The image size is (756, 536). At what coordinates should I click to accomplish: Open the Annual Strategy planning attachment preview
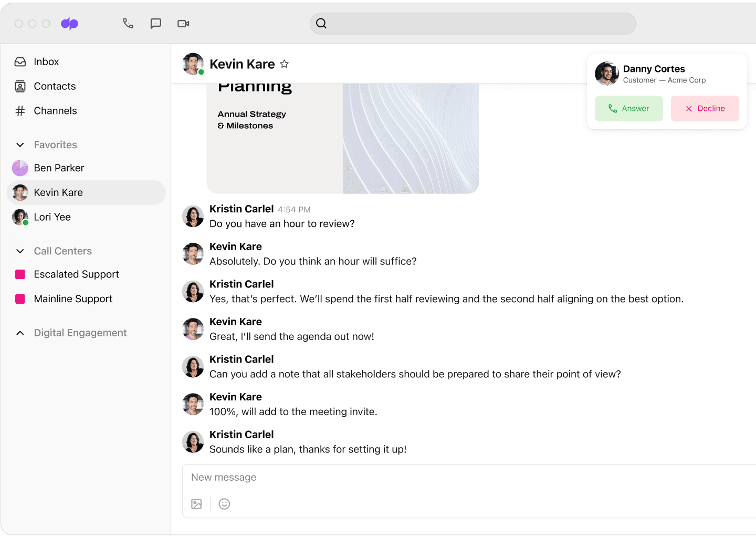click(x=342, y=138)
